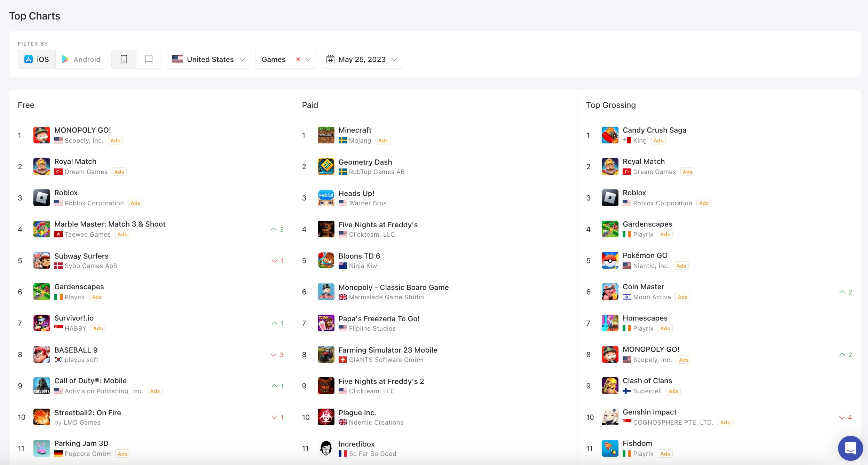Click Royal Match icon in Free column
The height and width of the screenshot is (465, 868).
(x=42, y=166)
